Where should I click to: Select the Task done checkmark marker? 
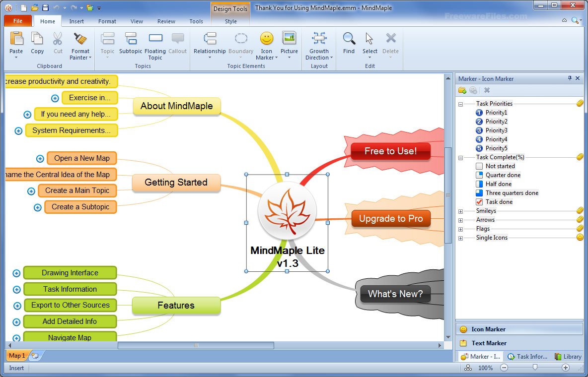tap(479, 202)
